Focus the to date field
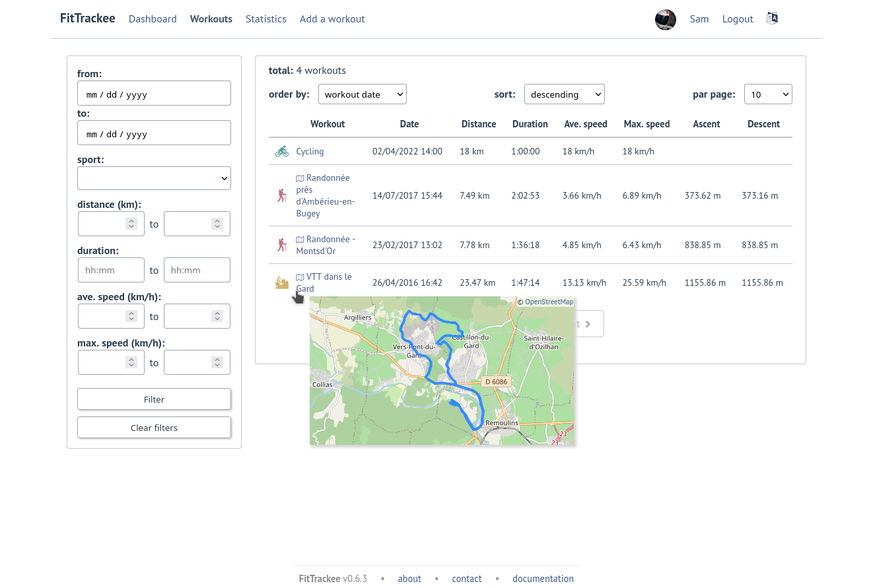 (154, 133)
